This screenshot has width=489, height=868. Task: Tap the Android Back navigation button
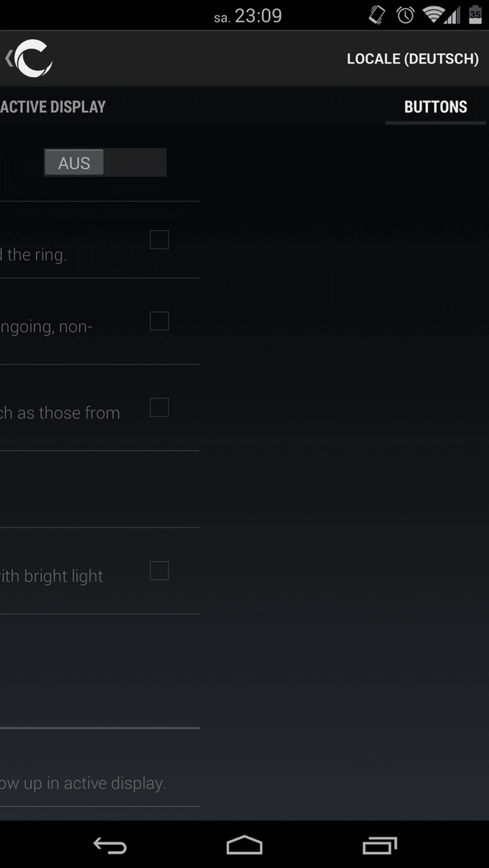tap(109, 845)
